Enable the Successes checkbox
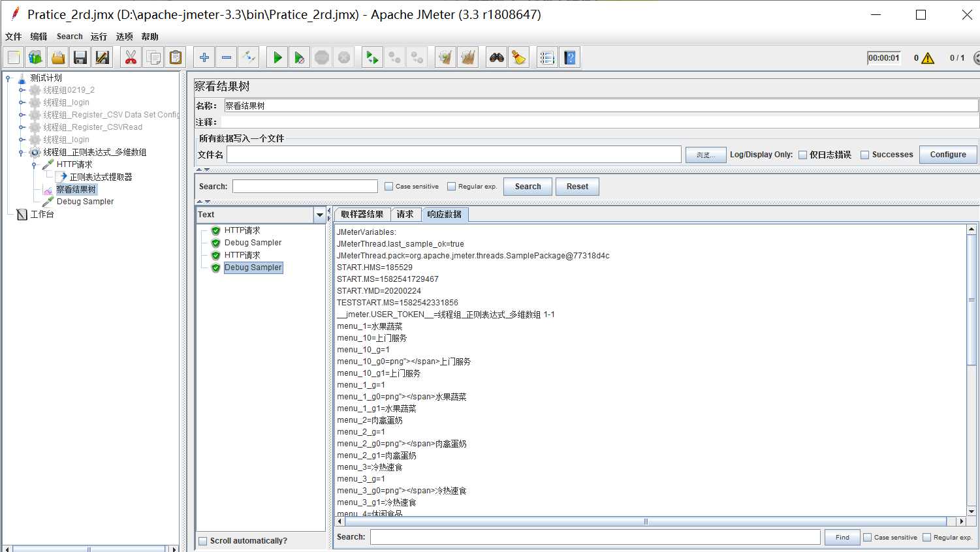Image resolution: width=980 pixels, height=552 pixels. (865, 155)
